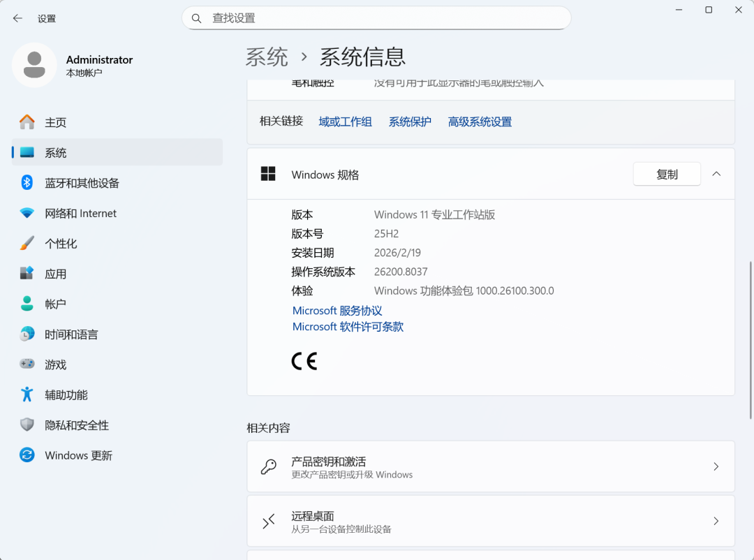
Task: Open Windows 更新 settings page
Action: pyautogui.click(x=117, y=455)
